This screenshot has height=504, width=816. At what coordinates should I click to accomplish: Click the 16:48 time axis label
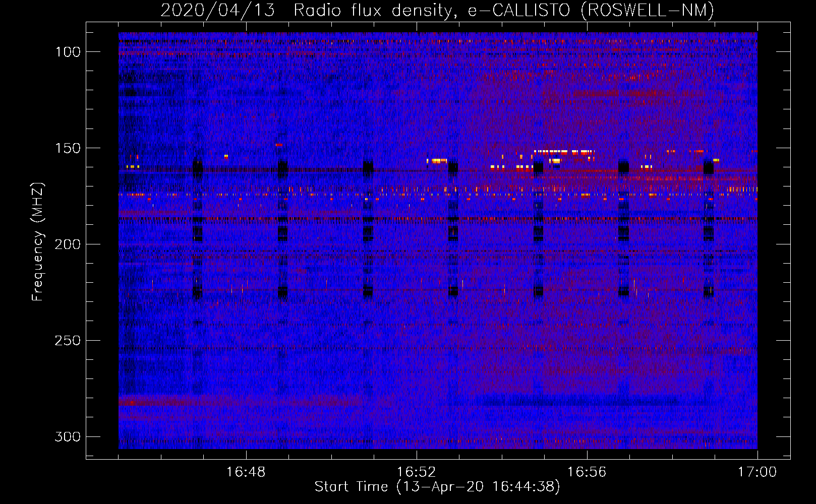click(246, 472)
